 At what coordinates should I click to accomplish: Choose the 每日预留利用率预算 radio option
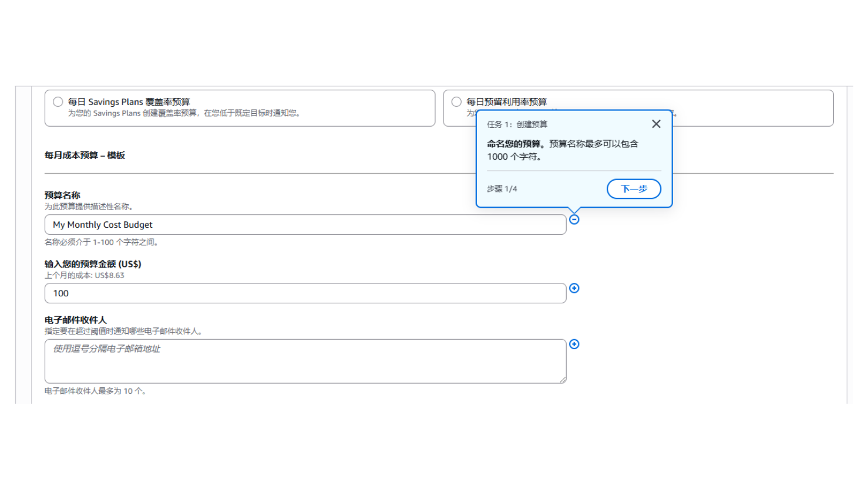[x=456, y=102]
